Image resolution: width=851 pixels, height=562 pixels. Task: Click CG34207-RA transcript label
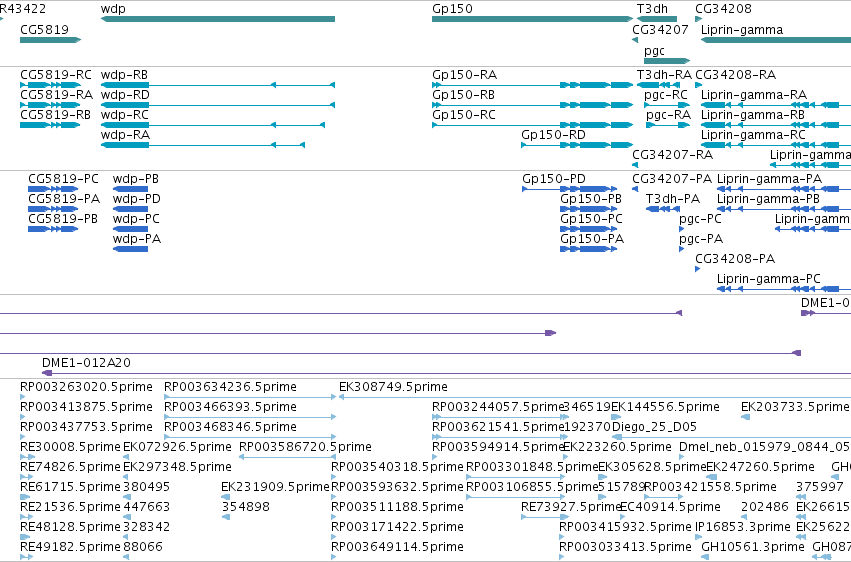point(672,155)
